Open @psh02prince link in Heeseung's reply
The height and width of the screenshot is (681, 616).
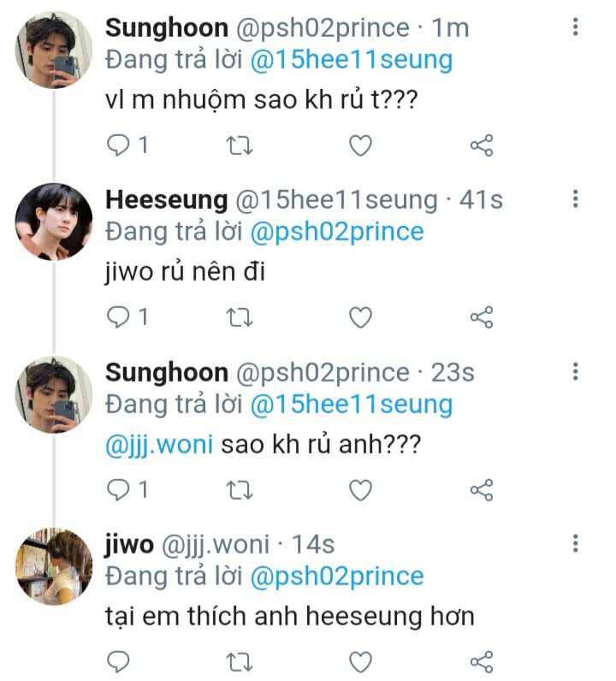point(336,232)
